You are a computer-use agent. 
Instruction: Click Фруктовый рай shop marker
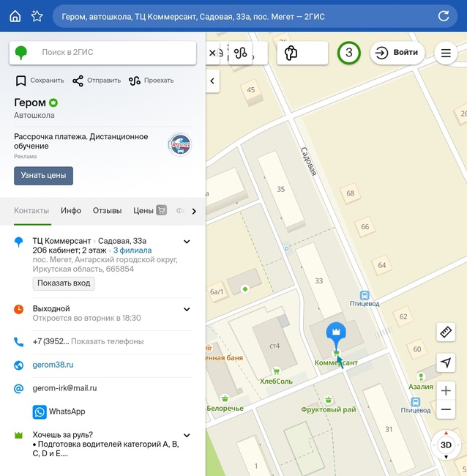click(x=329, y=400)
